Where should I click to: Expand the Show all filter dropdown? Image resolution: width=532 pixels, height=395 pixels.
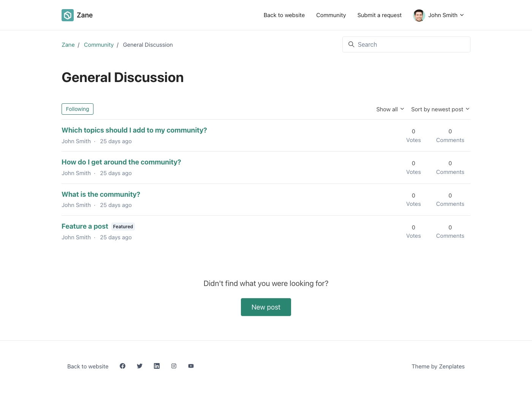[390, 109]
